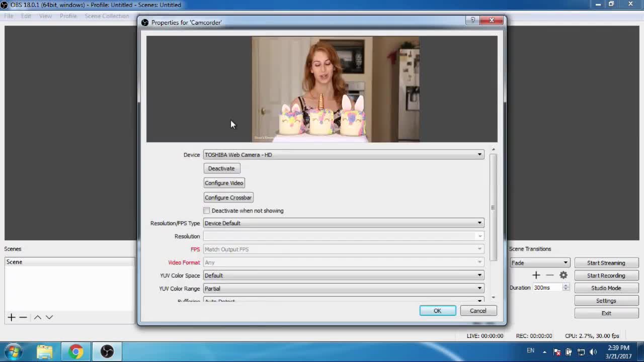Click EN language indicator in taskbar
This screenshot has width=644, height=362.
[531, 350]
